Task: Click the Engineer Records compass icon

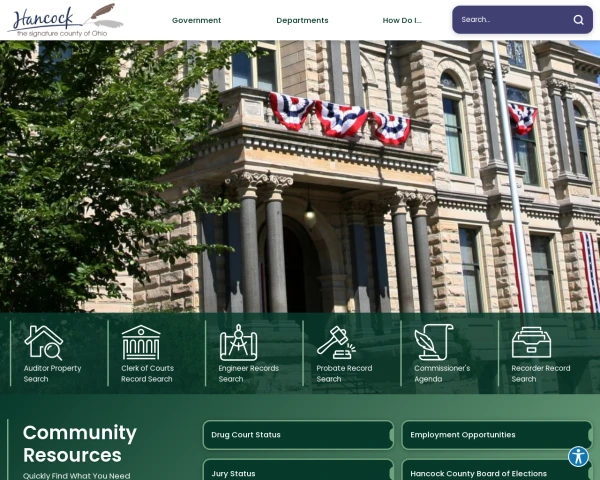Action: [238, 342]
